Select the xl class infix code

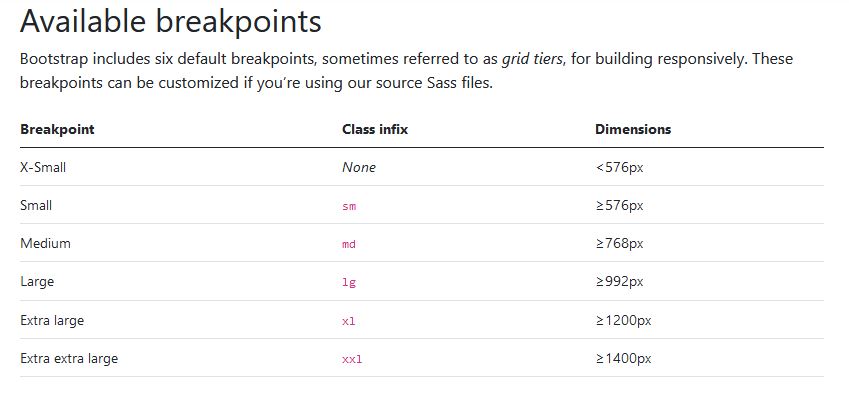coord(349,321)
